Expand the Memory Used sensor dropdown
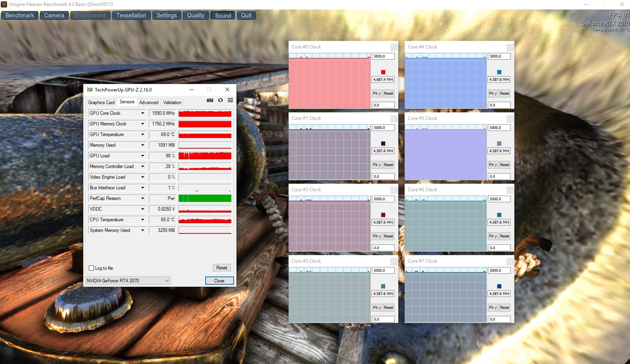 tap(142, 145)
